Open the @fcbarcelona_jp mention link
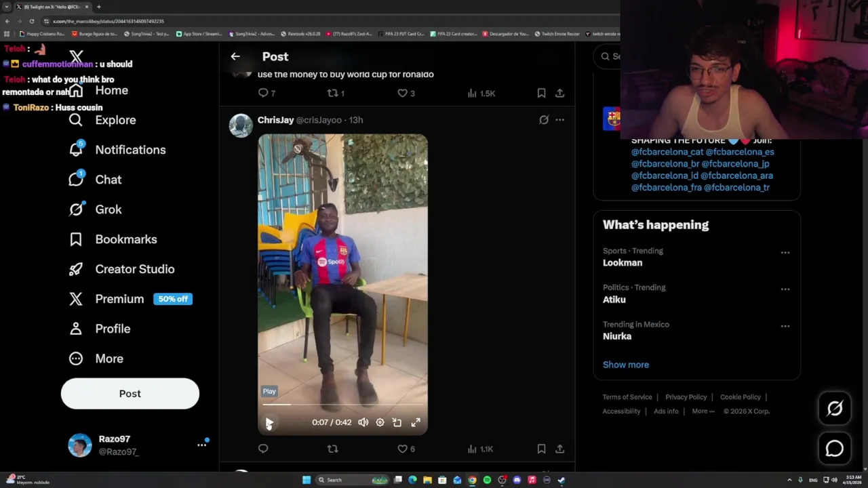 [x=735, y=164]
